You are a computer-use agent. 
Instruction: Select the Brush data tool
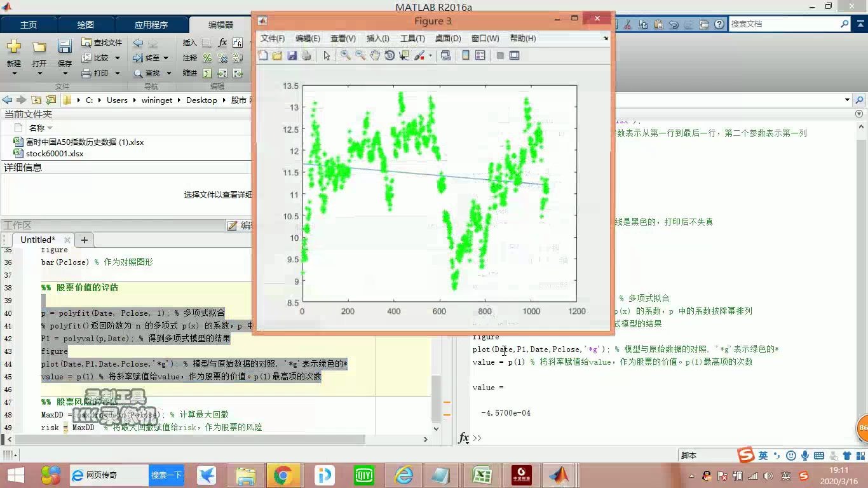pos(419,55)
